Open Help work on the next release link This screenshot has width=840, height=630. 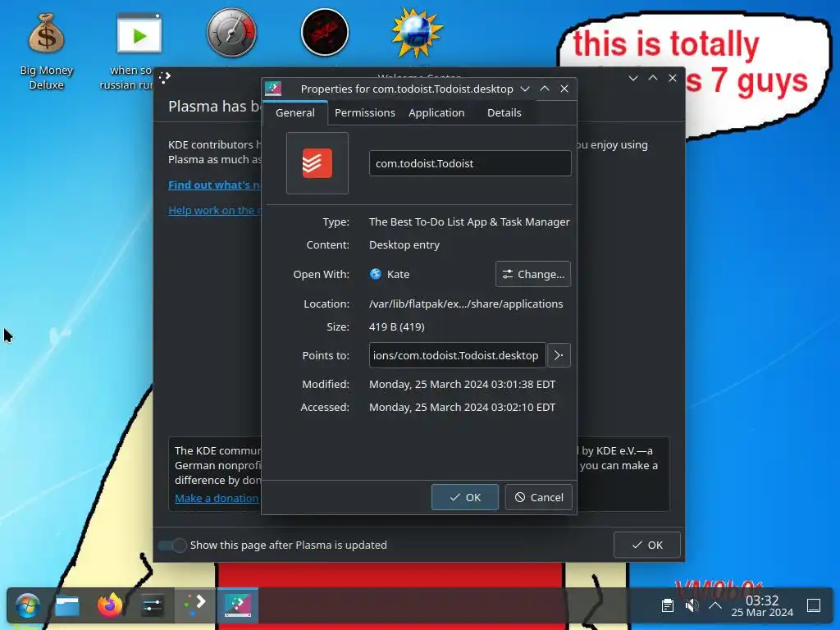(215, 210)
